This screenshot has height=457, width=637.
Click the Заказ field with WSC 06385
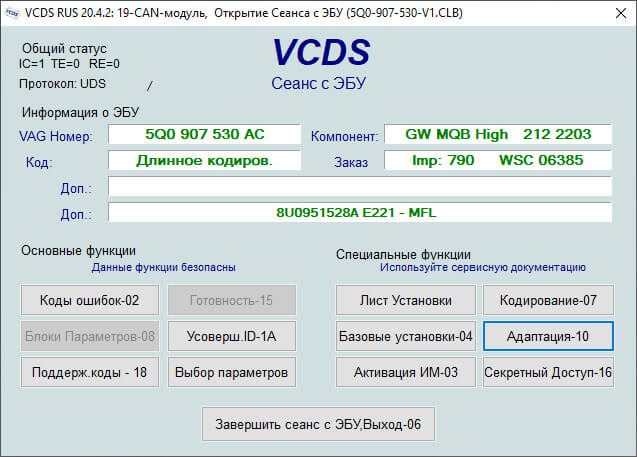pos(498,160)
